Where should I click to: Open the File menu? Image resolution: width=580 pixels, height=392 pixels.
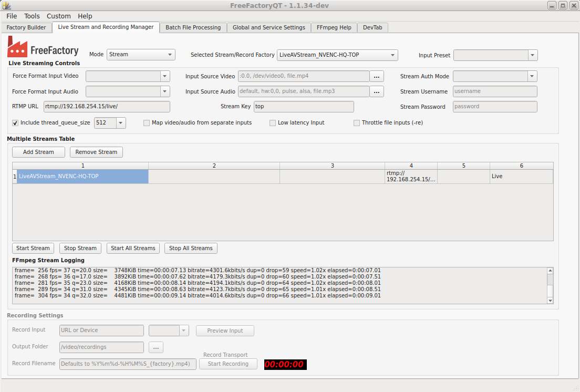point(12,16)
